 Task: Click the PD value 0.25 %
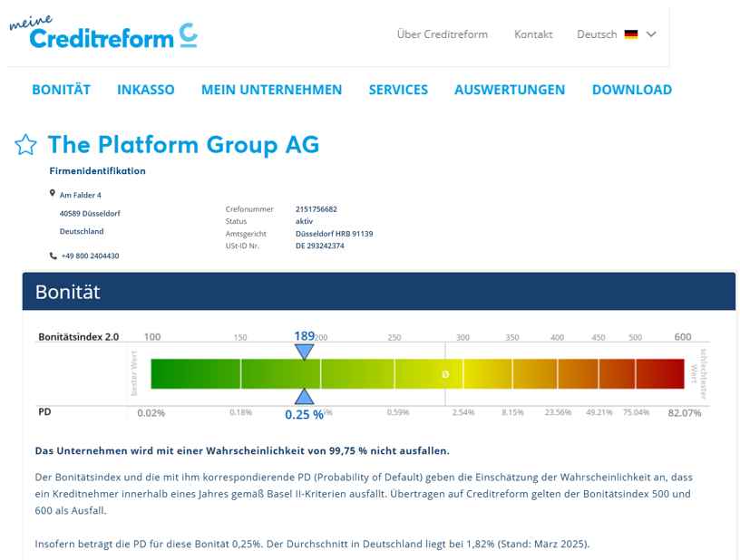tap(305, 414)
